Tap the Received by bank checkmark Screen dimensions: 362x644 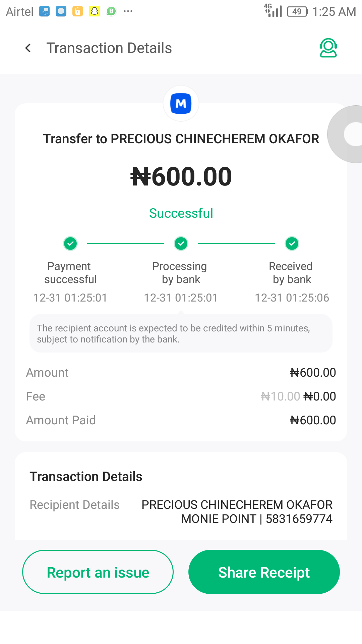tap(292, 244)
